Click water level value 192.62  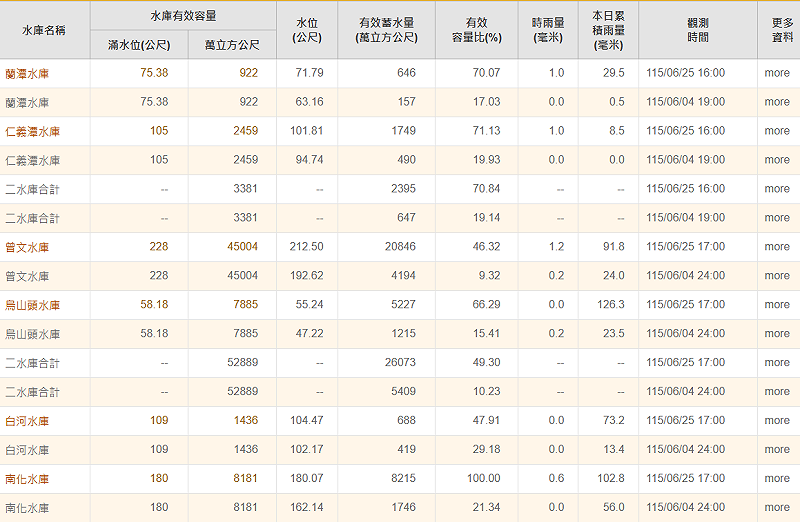(307, 276)
